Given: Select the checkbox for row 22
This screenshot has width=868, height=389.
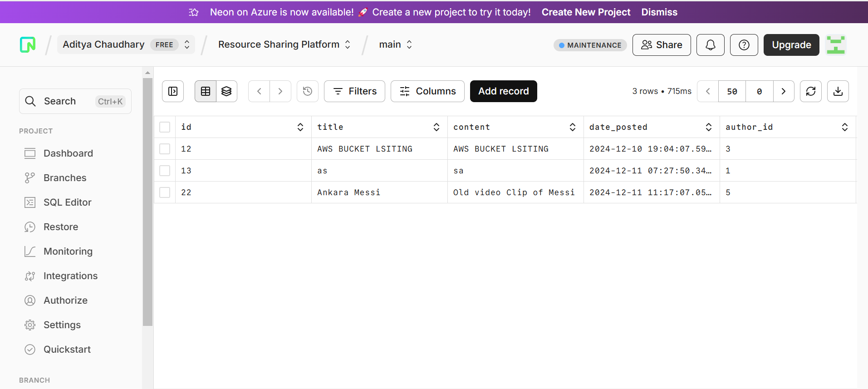Looking at the screenshot, I should click(165, 192).
